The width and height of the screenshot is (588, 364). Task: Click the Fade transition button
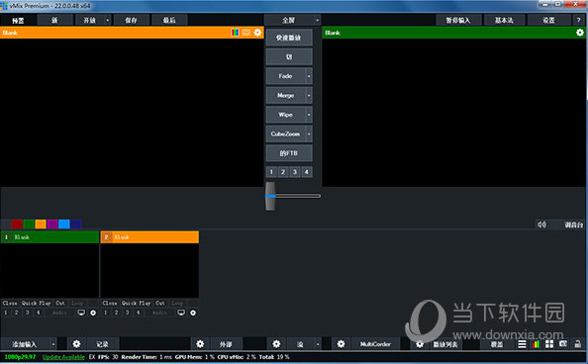pos(285,76)
